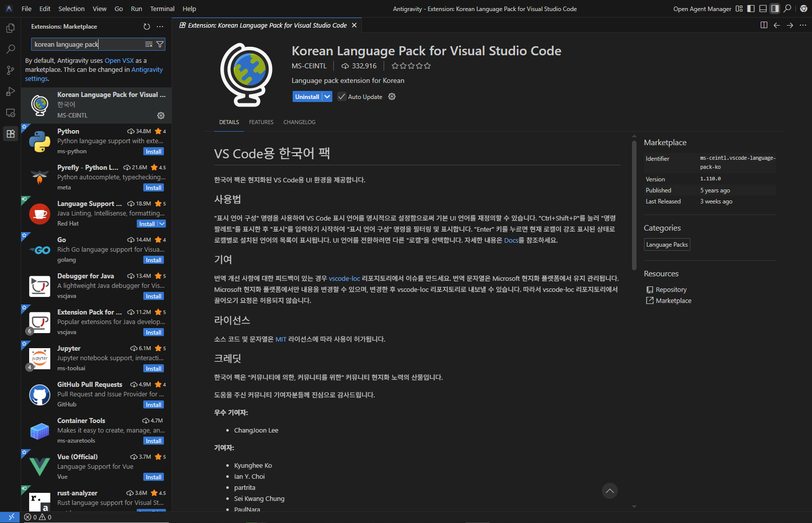Click the Language Packs category tag
This screenshot has width=812, height=523.
667,245
